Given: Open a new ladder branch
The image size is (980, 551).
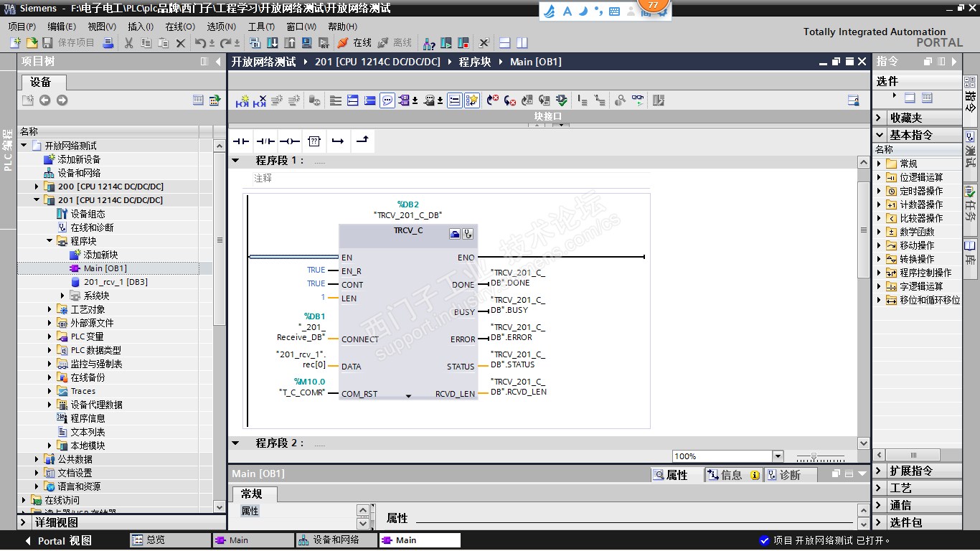Looking at the screenshot, I should [x=338, y=141].
